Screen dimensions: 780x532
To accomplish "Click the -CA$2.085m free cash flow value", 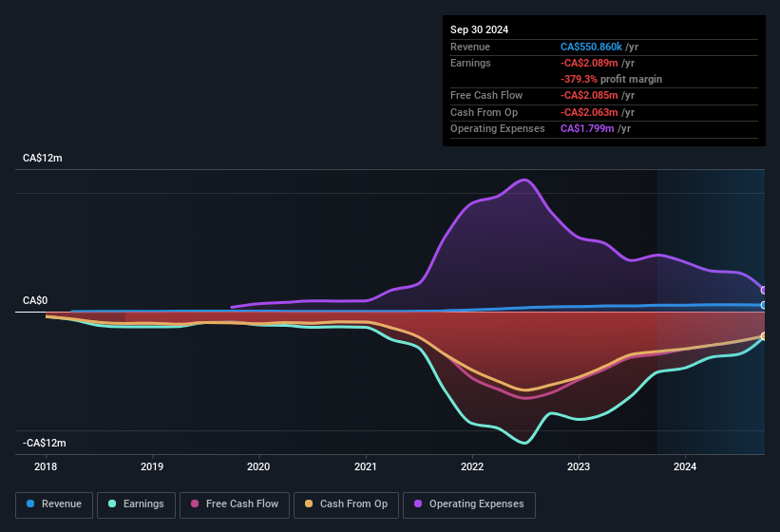I will pos(589,95).
